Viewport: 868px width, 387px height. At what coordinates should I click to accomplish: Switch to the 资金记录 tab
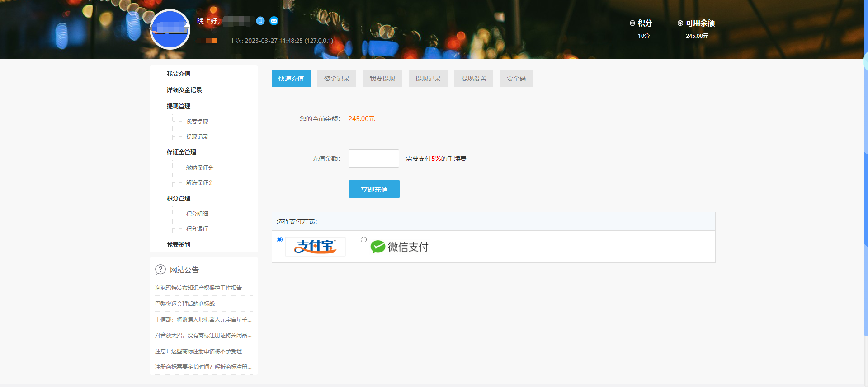[x=337, y=79]
